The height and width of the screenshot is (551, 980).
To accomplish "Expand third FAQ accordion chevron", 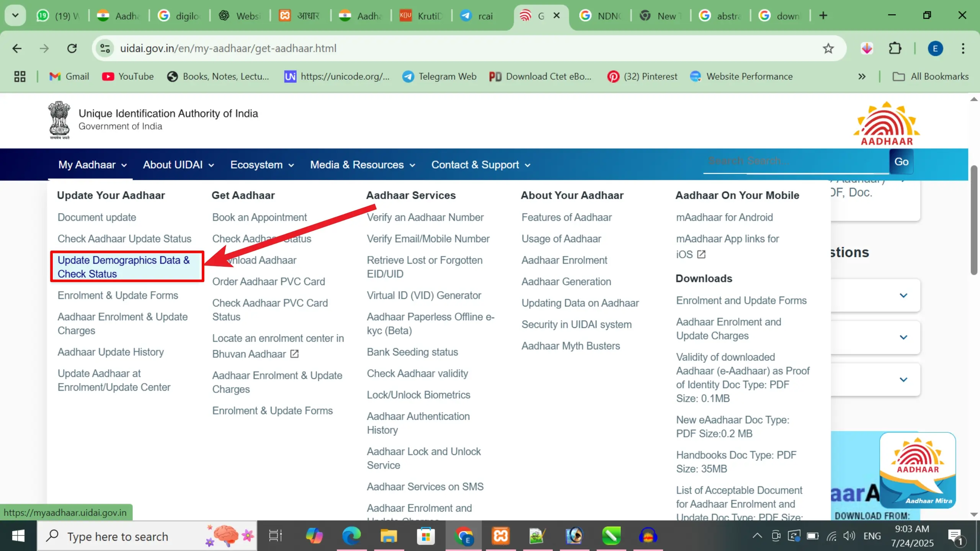I will 903,380.
